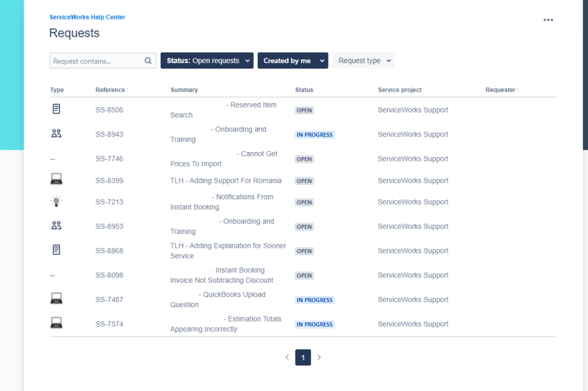Click the laptop icon for SS-7574
The image size is (588, 391).
point(56,323)
